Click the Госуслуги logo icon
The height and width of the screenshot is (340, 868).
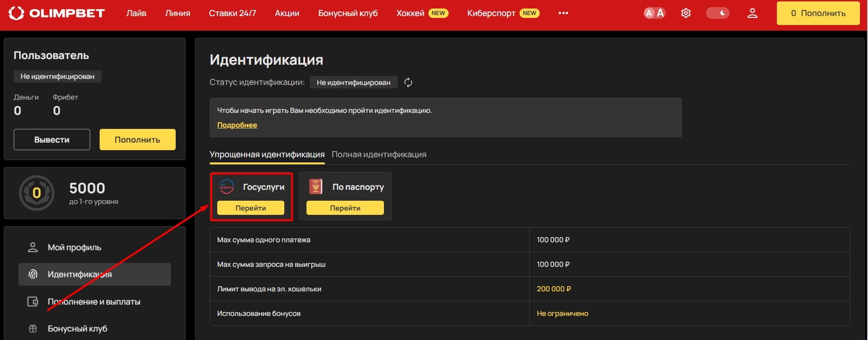click(x=227, y=187)
